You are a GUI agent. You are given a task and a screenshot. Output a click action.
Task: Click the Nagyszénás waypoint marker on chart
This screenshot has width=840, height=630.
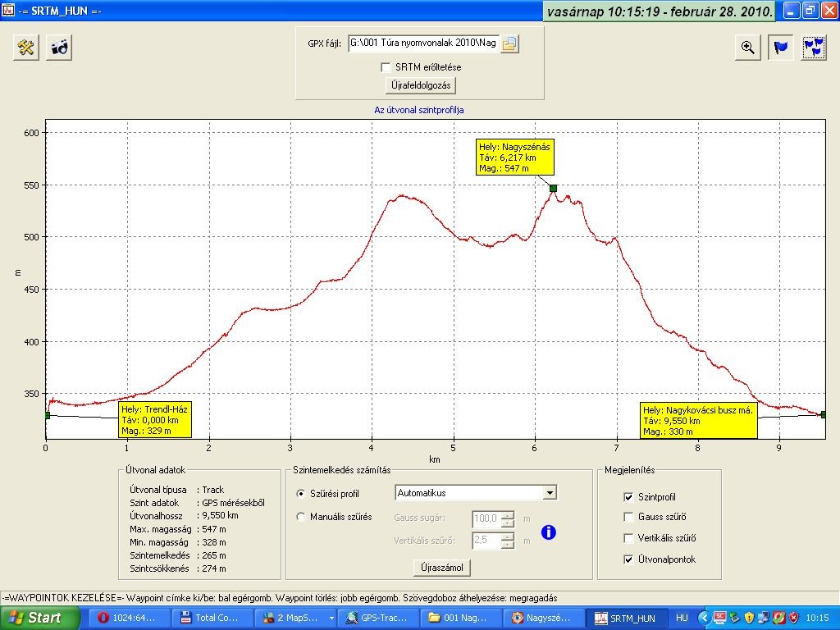pyautogui.click(x=554, y=188)
